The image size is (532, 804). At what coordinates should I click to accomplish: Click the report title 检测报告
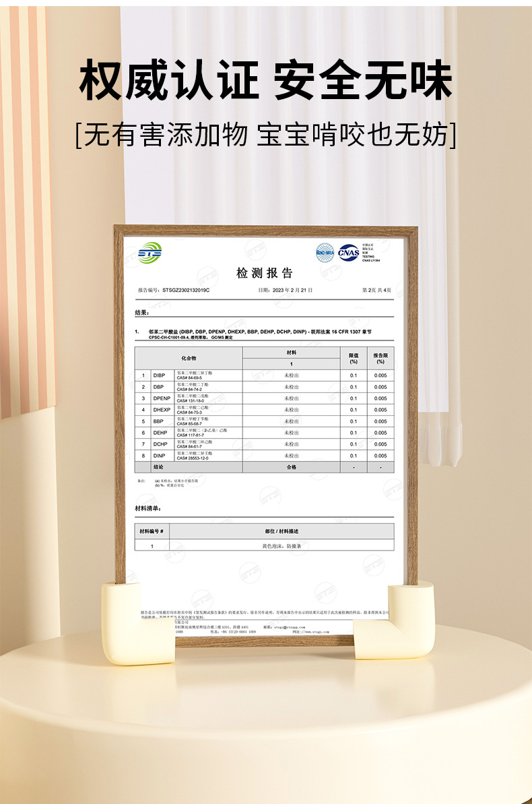(x=265, y=274)
